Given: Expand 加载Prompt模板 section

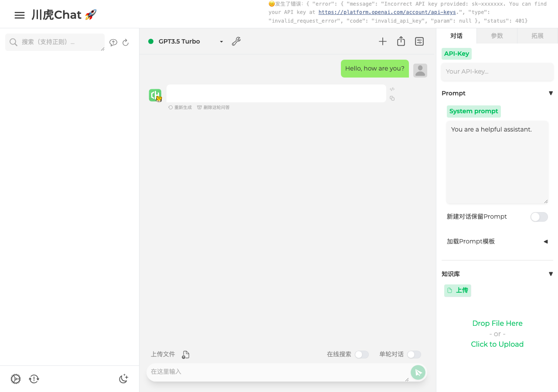Looking at the screenshot, I should 497,241.
